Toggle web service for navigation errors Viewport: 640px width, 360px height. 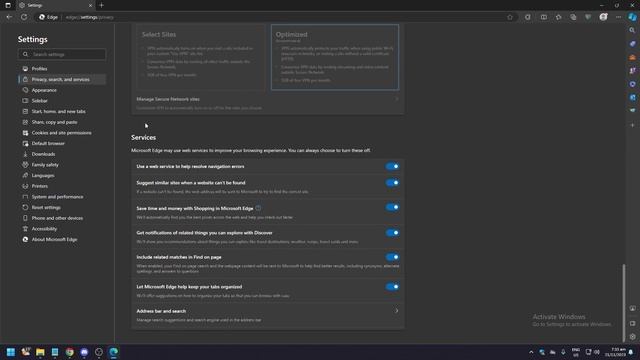tap(392, 167)
